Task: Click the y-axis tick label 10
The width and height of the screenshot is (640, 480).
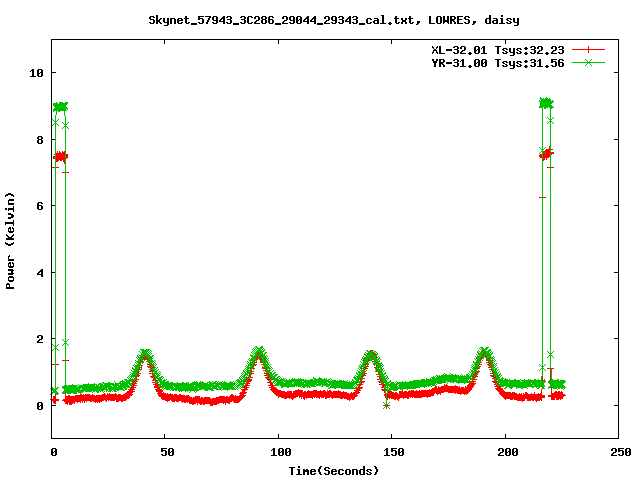Action: (x=36, y=73)
